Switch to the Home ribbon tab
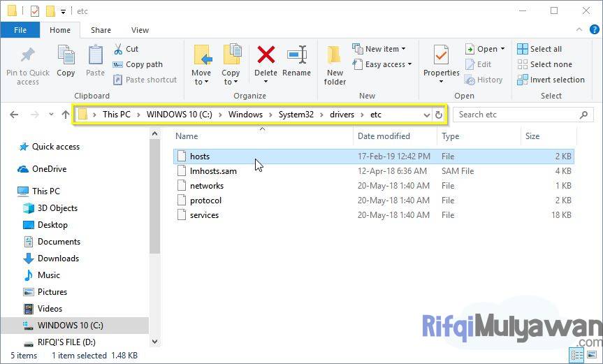The width and height of the screenshot is (603, 364). pos(60,30)
